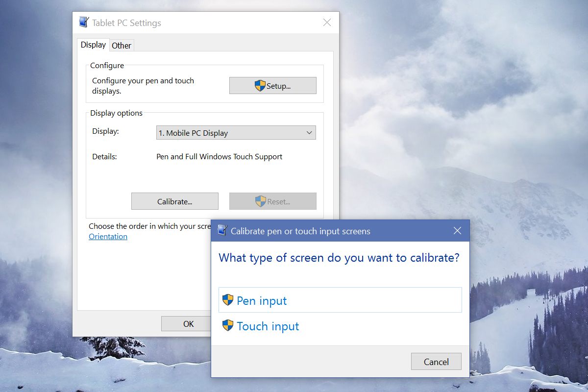Open the Setup button
Screen dimensions: 588x392
click(x=273, y=86)
